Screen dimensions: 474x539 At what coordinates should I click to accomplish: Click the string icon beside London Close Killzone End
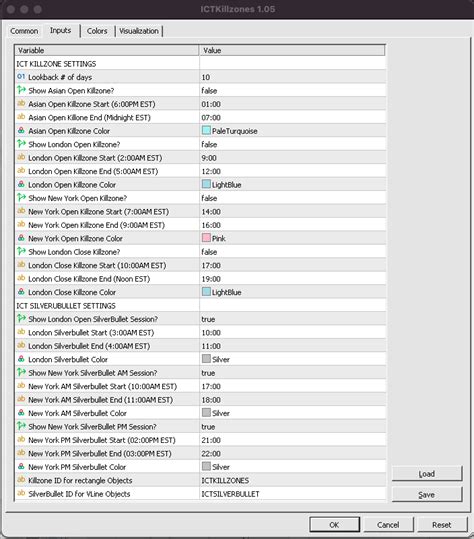tap(21, 278)
